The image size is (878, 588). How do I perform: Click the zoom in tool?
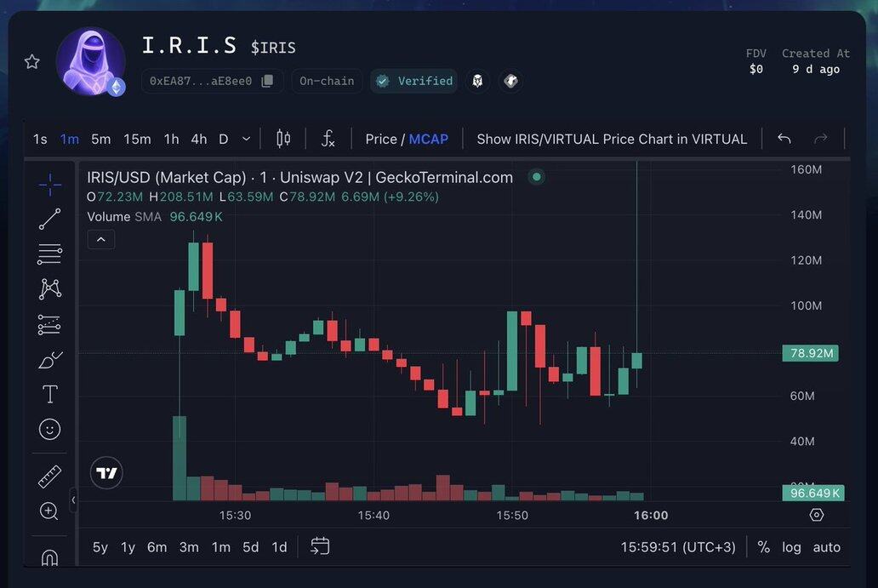coord(49,511)
